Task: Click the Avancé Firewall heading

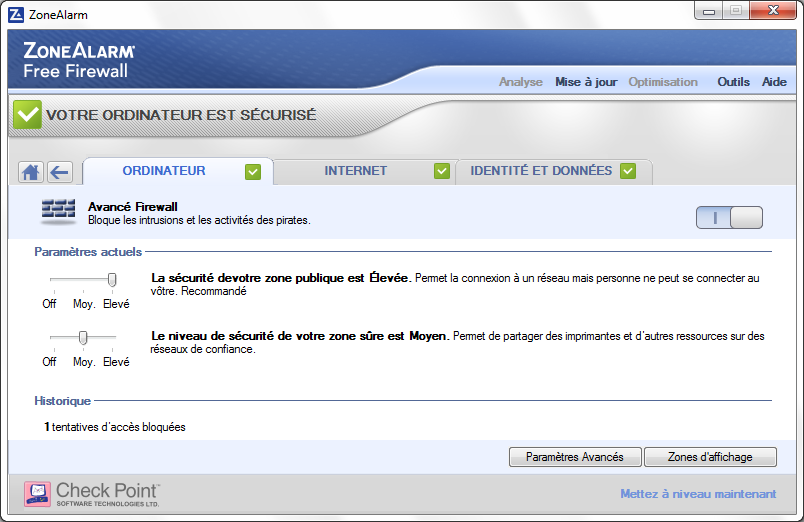Action: coord(133,207)
